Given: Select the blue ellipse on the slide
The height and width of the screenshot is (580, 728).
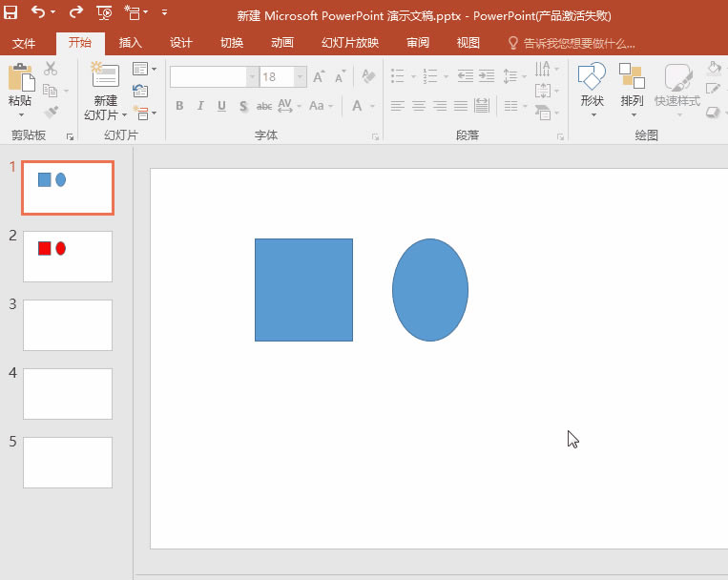Looking at the screenshot, I should [430, 290].
